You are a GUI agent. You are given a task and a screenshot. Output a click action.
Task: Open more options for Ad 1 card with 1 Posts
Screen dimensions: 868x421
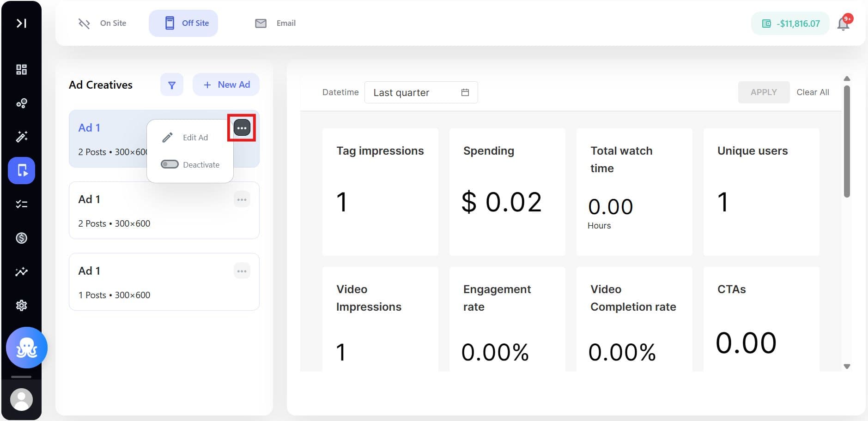click(242, 271)
